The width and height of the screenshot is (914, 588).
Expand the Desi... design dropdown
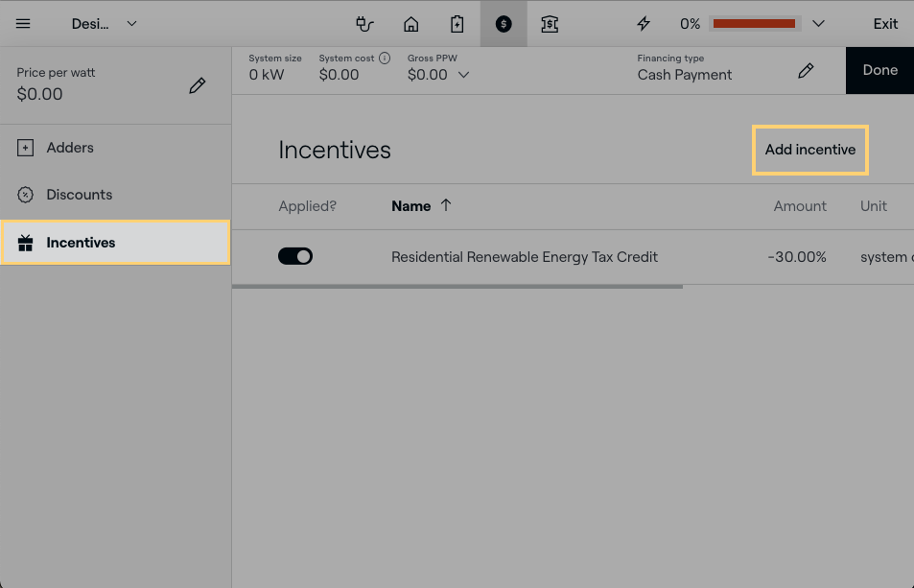click(105, 24)
